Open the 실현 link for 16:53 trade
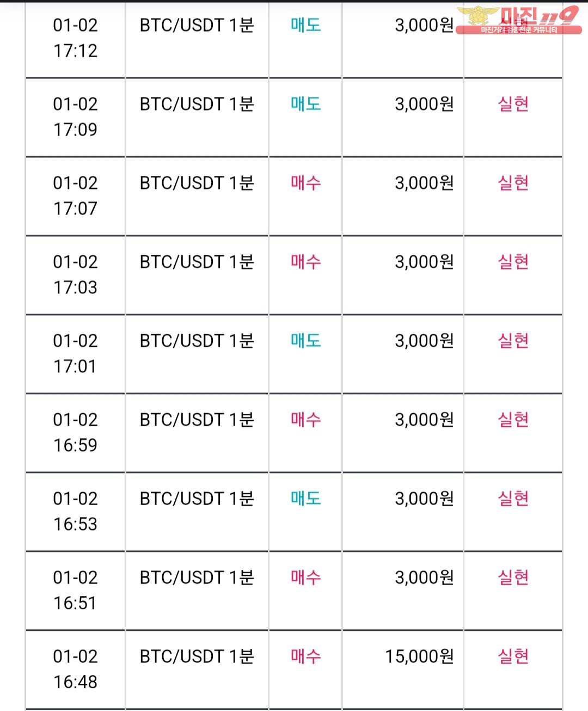The image size is (588, 711). pyautogui.click(x=513, y=499)
